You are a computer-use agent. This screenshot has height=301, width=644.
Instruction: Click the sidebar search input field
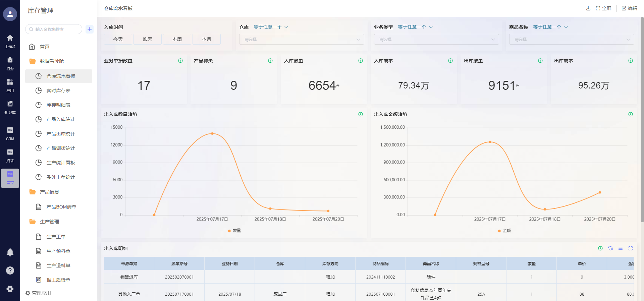[55, 29]
